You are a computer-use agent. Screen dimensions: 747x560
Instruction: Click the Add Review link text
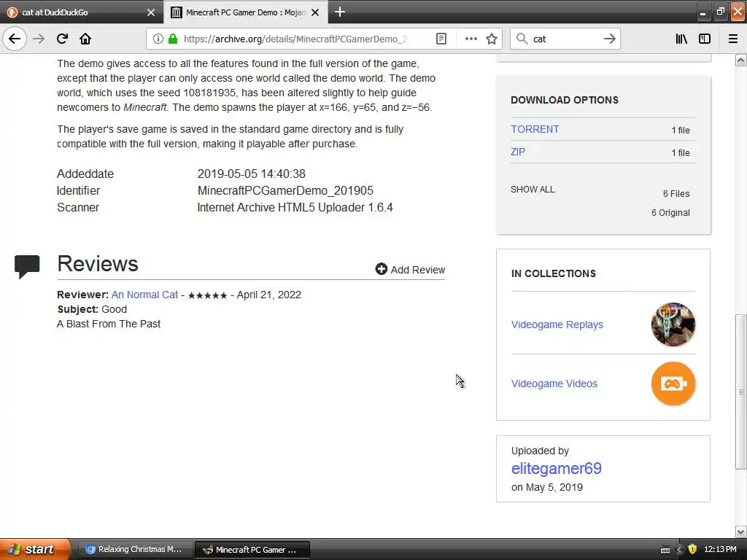[418, 270]
